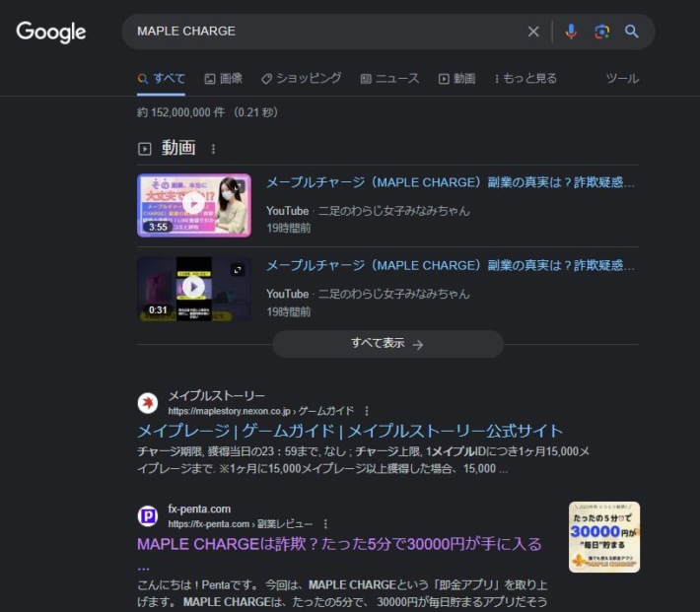Click すべて表示 button
The image size is (700, 612).
tap(387, 344)
